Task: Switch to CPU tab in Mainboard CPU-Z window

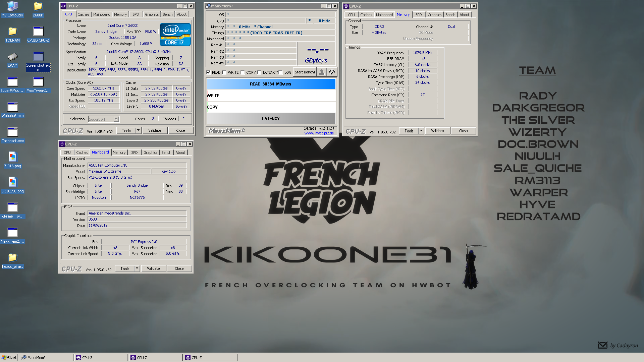Action: click(67, 153)
